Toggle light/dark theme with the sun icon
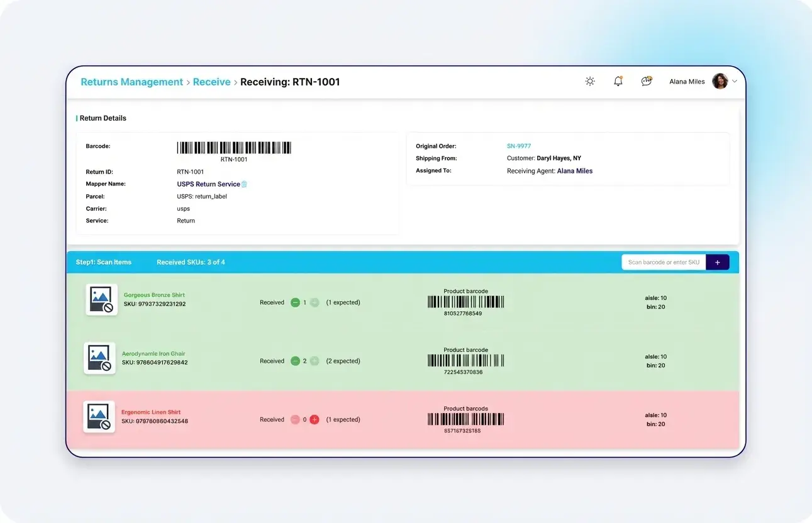Image resolution: width=812 pixels, height=523 pixels. pyautogui.click(x=589, y=81)
